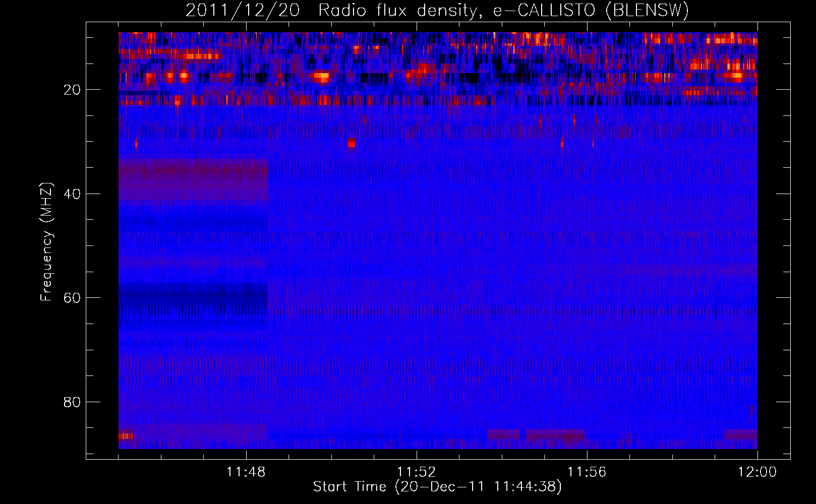Click the 11:56 time tick label

[x=587, y=472]
